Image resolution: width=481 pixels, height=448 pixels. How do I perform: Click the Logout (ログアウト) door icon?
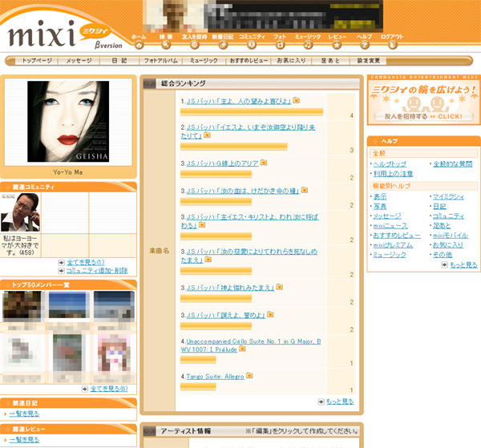click(x=392, y=45)
